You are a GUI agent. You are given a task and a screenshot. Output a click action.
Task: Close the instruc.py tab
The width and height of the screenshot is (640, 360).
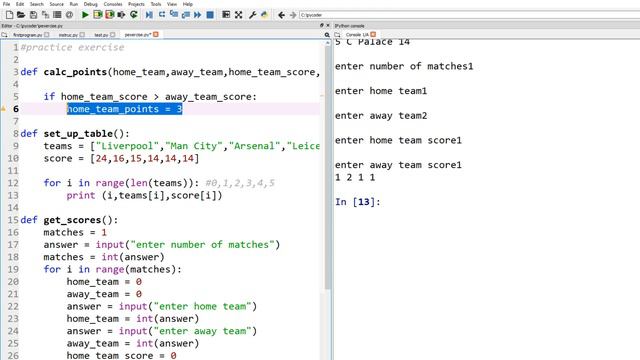(x=82, y=35)
